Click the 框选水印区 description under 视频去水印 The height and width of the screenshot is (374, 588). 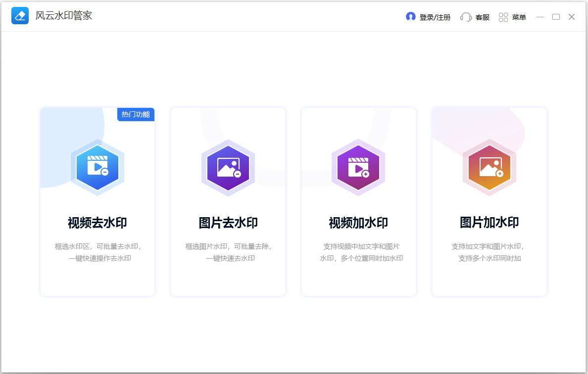98,246
